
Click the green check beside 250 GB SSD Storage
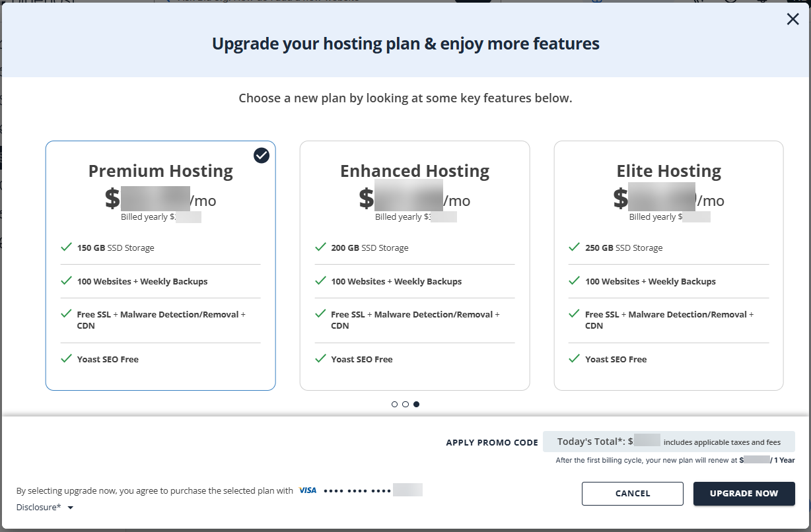pos(574,246)
